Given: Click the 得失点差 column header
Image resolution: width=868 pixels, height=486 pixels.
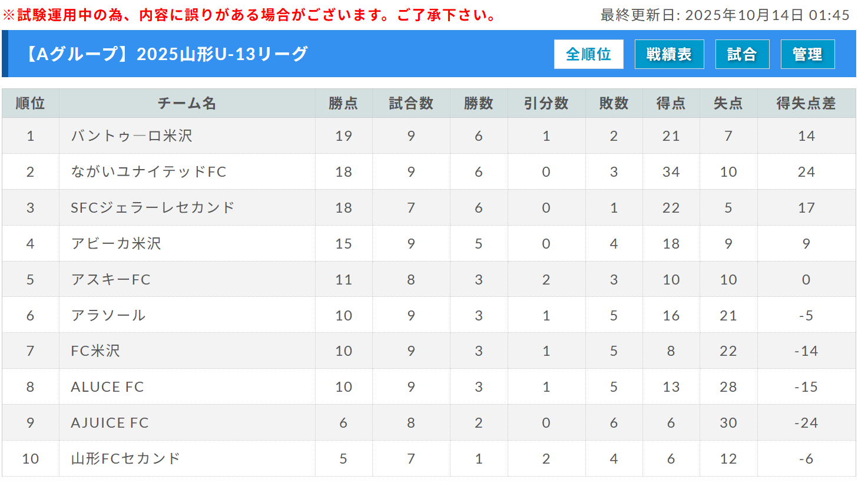Looking at the screenshot, I should [806, 104].
